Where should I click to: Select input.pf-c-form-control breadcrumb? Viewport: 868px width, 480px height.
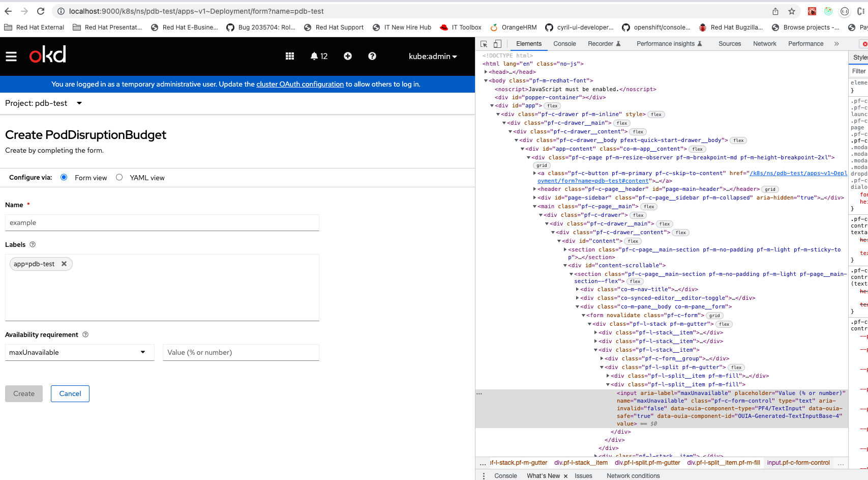(x=798, y=463)
